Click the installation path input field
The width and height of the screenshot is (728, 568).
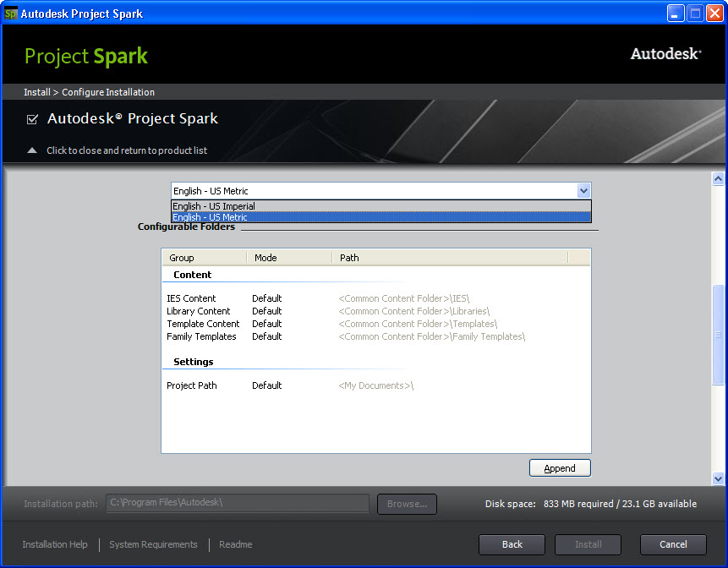[237, 504]
